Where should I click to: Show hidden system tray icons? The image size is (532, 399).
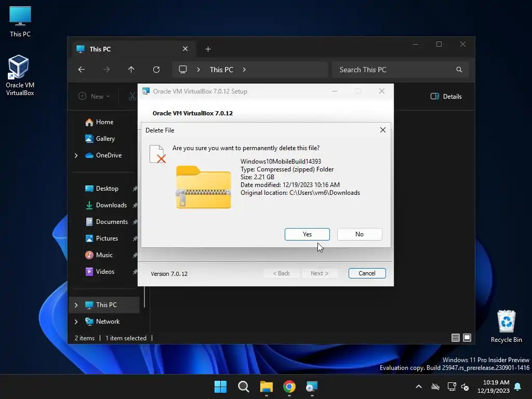point(419,387)
